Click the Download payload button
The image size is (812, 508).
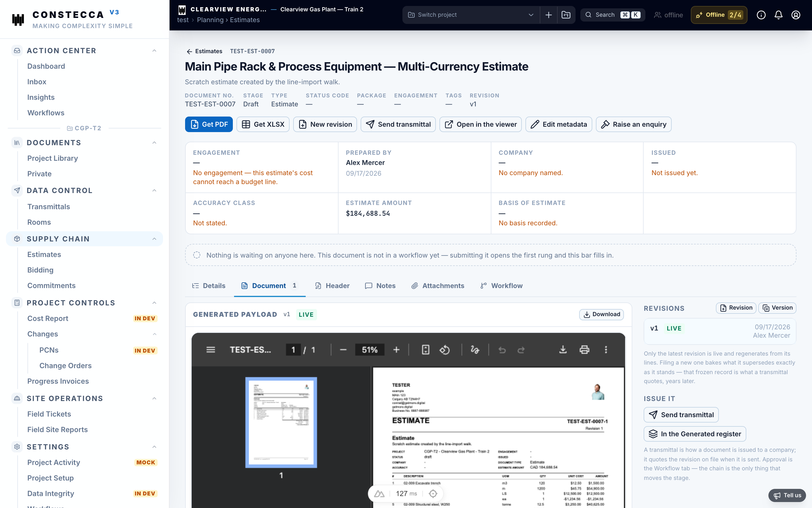pyautogui.click(x=601, y=314)
